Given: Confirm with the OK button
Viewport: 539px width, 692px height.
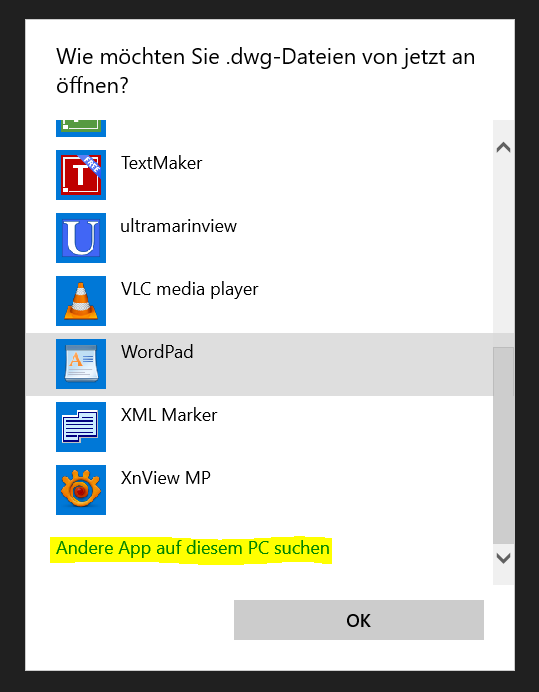Looking at the screenshot, I should pos(359,620).
